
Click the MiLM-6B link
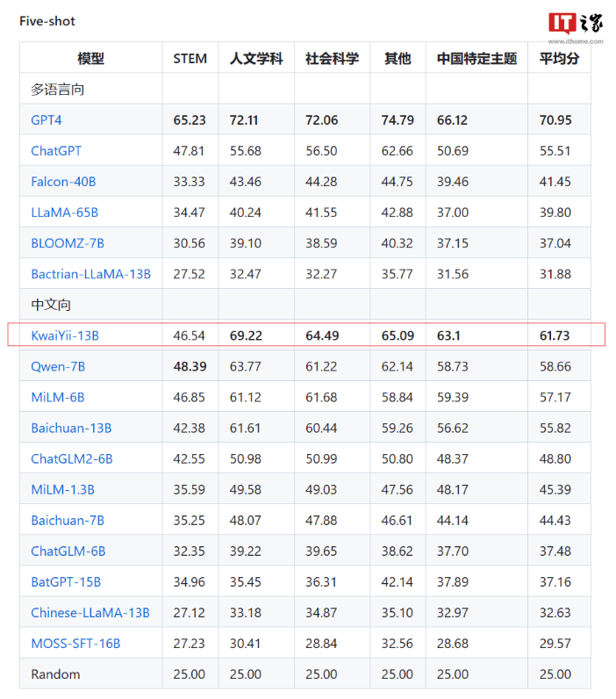pyautogui.click(x=58, y=397)
